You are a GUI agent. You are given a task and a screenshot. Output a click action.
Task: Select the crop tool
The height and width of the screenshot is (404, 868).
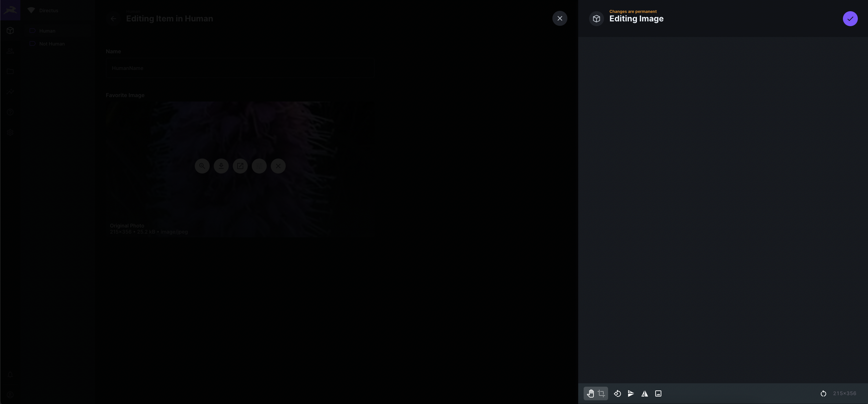pyautogui.click(x=601, y=393)
